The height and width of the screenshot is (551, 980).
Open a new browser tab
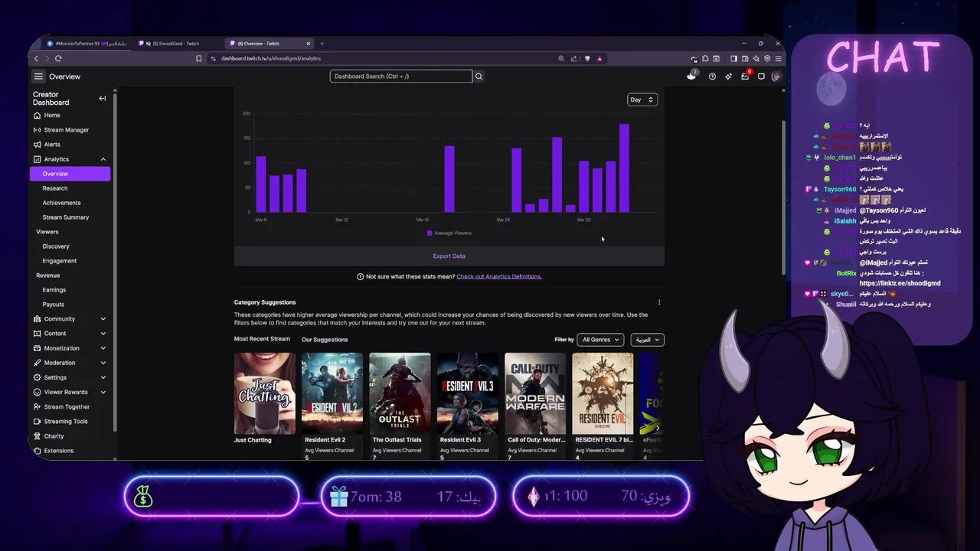(322, 44)
